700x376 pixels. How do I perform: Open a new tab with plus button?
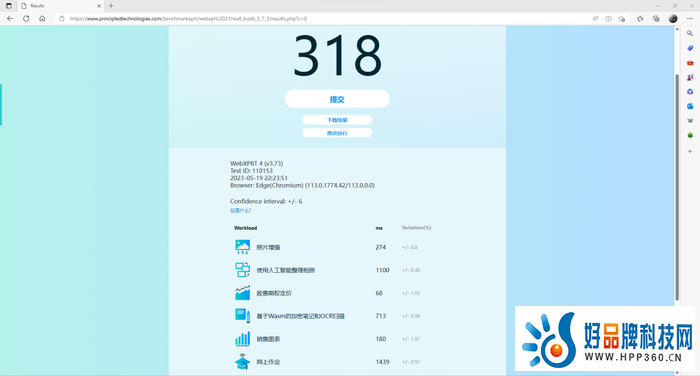[x=111, y=6]
